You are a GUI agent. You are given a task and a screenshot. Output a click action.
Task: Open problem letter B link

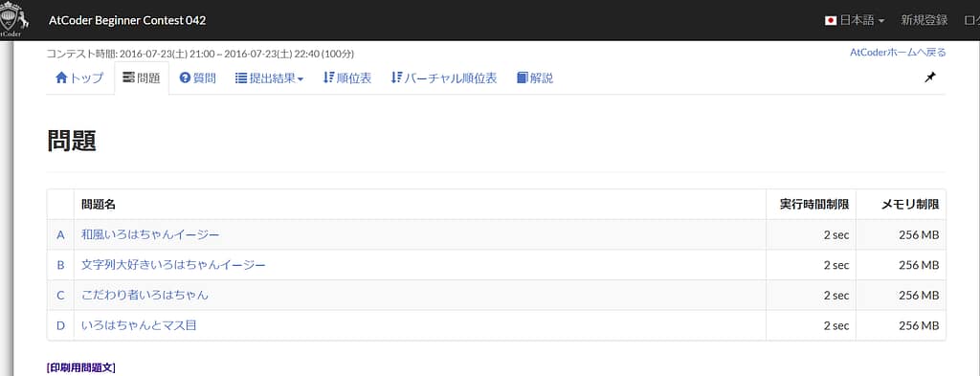[60, 265]
